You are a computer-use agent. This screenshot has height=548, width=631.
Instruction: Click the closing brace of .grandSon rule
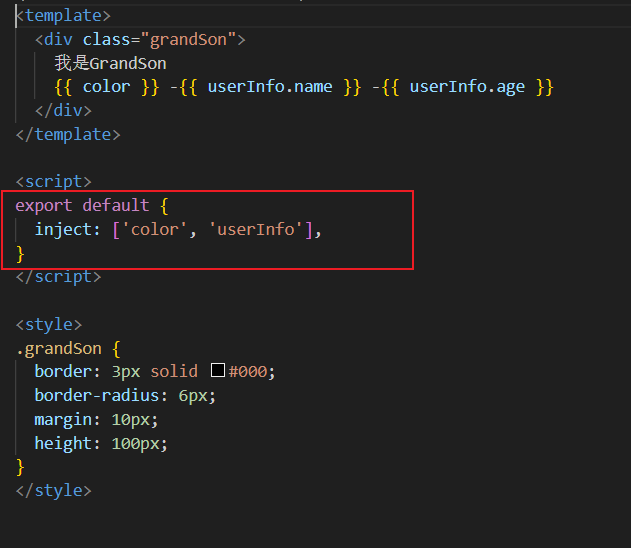point(20,468)
